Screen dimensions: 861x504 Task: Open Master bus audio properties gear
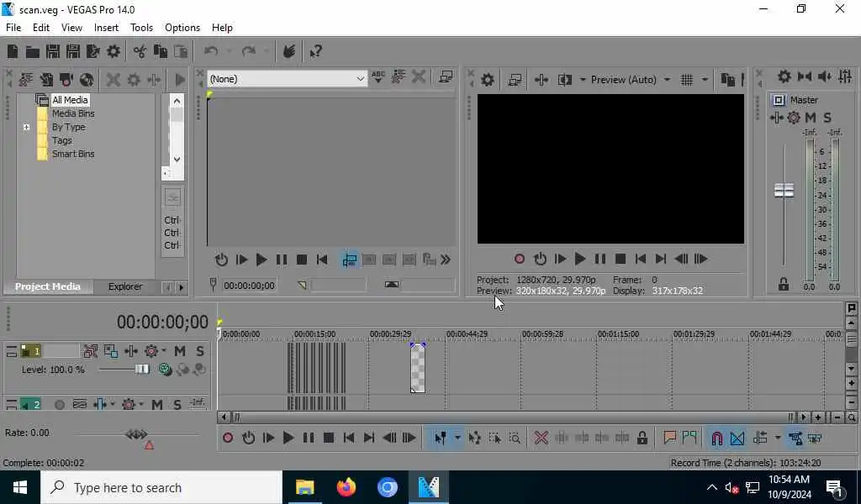(x=784, y=76)
